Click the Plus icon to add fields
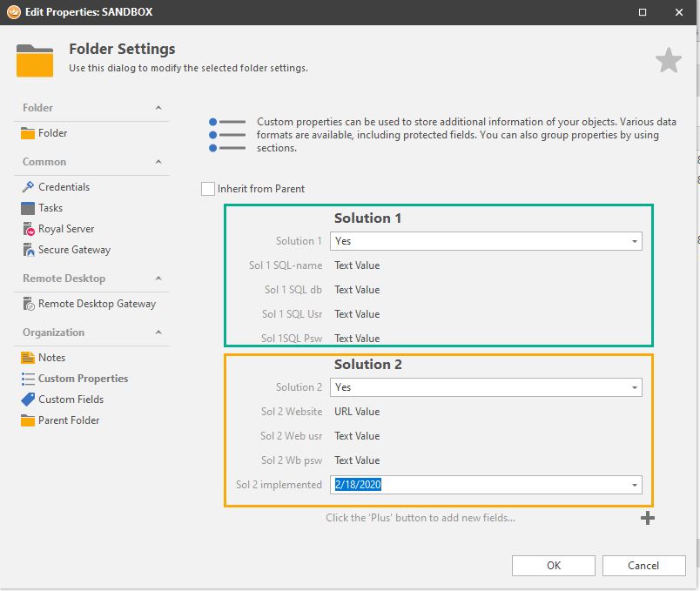700x591 pixels. click(x=647, y=519)
